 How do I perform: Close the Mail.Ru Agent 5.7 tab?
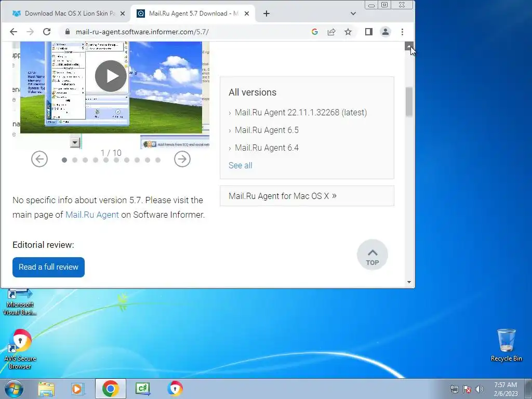[247, 14]
